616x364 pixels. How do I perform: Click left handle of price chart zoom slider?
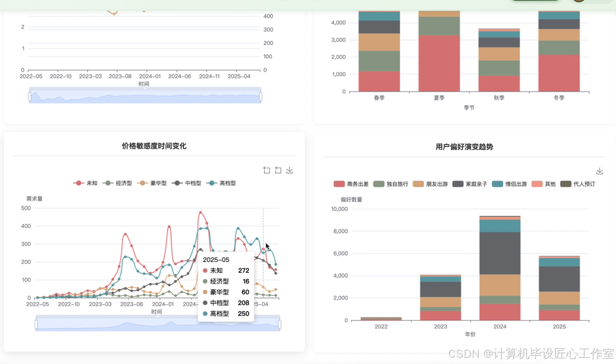click(36, 324)
